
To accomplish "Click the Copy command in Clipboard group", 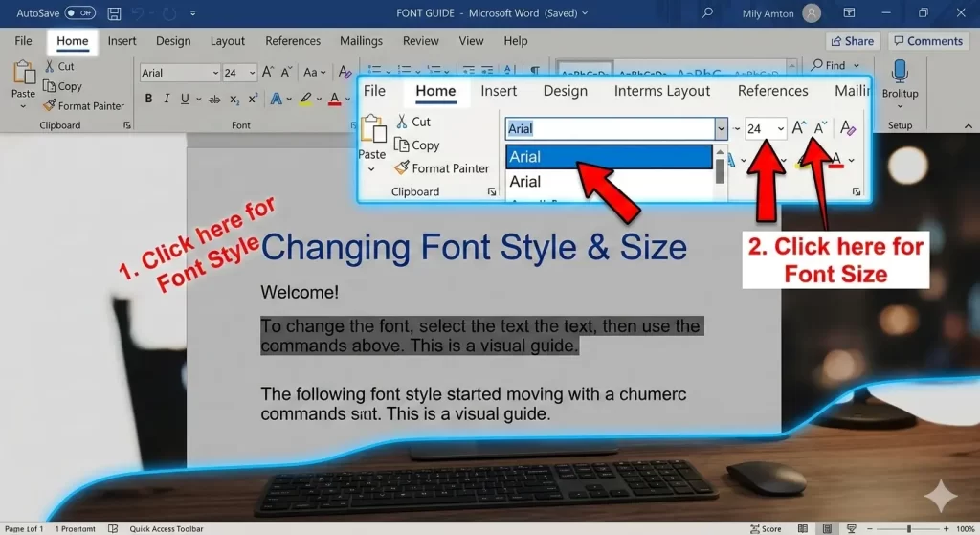I will tap(62, 86).
